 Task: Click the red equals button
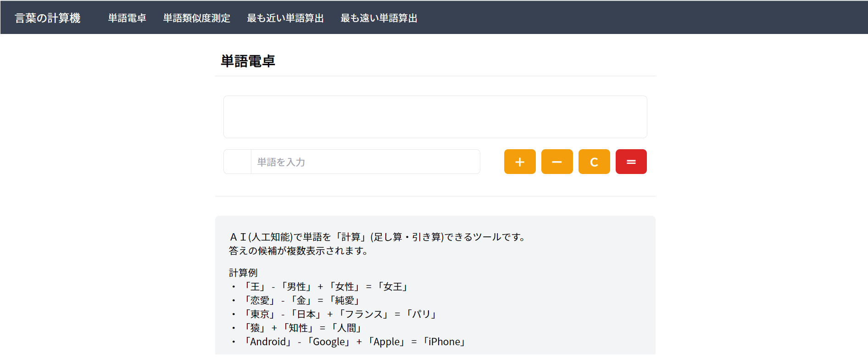631,162
